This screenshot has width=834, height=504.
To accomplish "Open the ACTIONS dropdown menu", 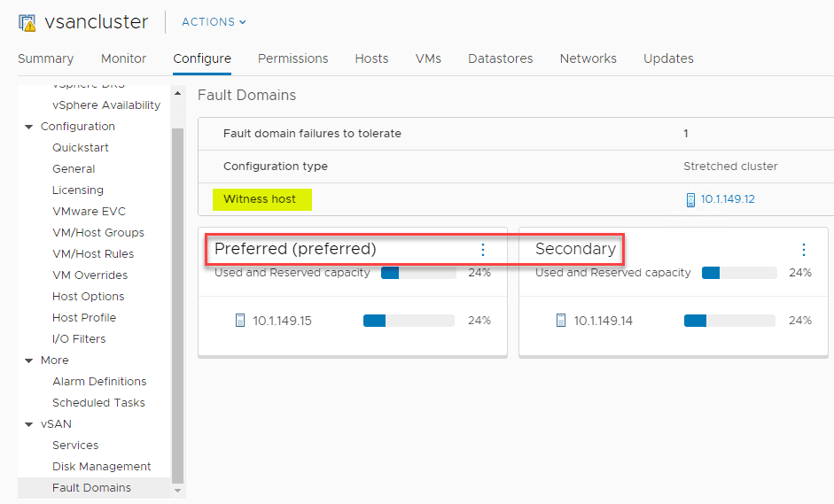I will point(214,22).
